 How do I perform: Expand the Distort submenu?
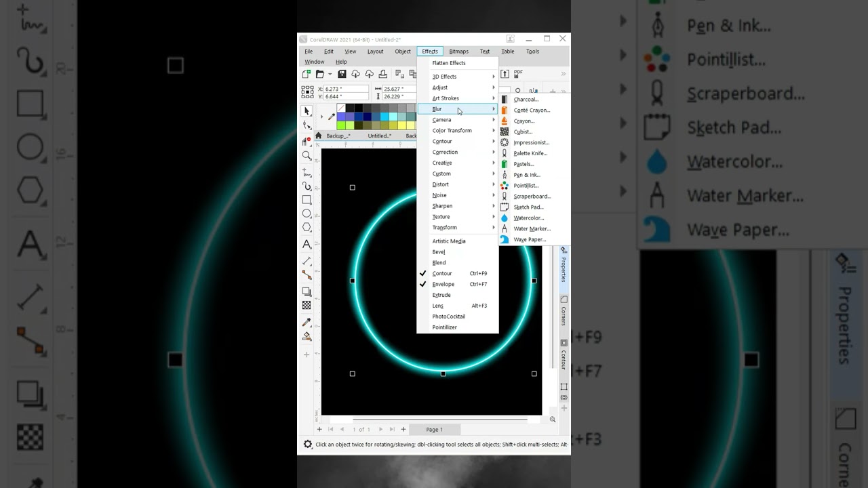click(x=458, y=184)
